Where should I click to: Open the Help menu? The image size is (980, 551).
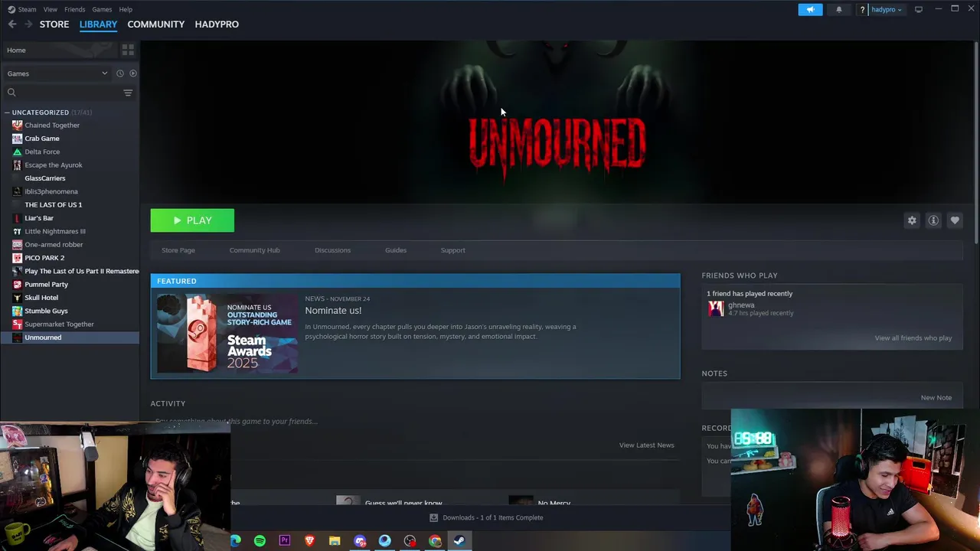126,9
